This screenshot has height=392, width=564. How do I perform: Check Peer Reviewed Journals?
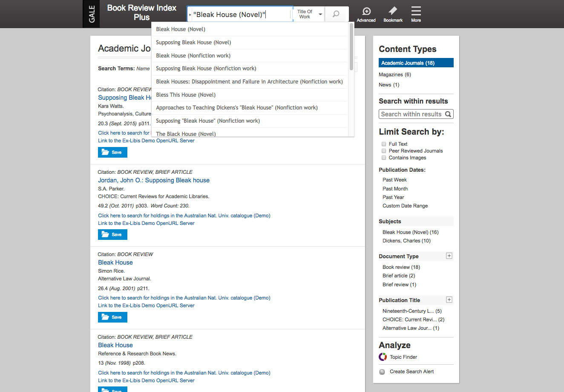click(384, 151)
